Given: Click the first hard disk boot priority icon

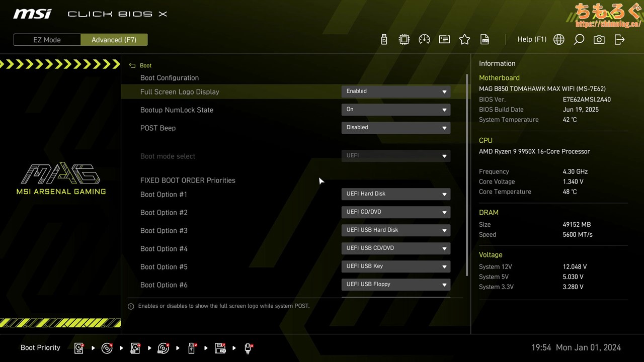Looking at the screenshot, I should click(79, 348).
